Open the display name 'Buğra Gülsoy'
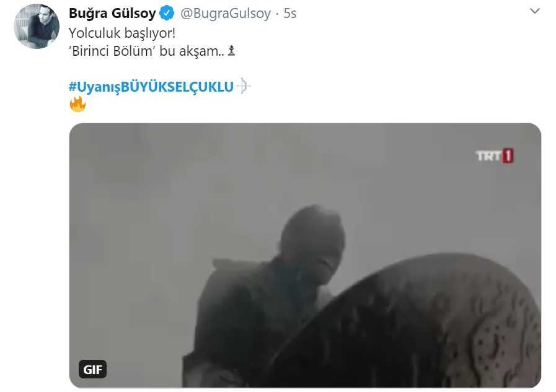Screen dimensions: 556x392 [x=112, y=14]
